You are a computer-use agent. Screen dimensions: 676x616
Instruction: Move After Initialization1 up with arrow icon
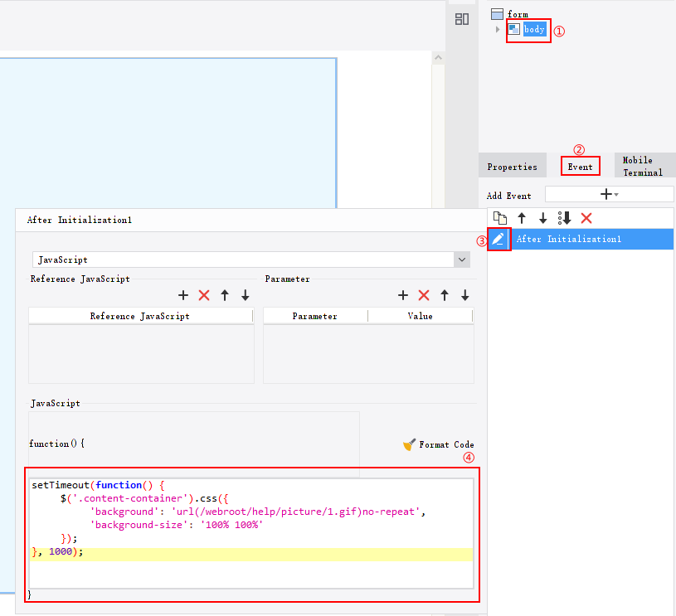coord(522,217)
